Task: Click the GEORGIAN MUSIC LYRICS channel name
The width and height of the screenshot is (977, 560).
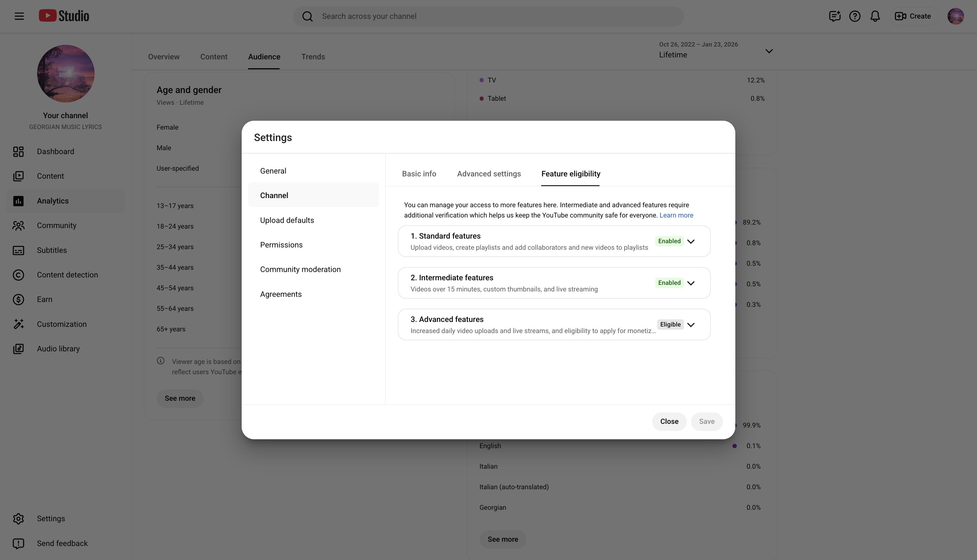Action: point(65,127)
